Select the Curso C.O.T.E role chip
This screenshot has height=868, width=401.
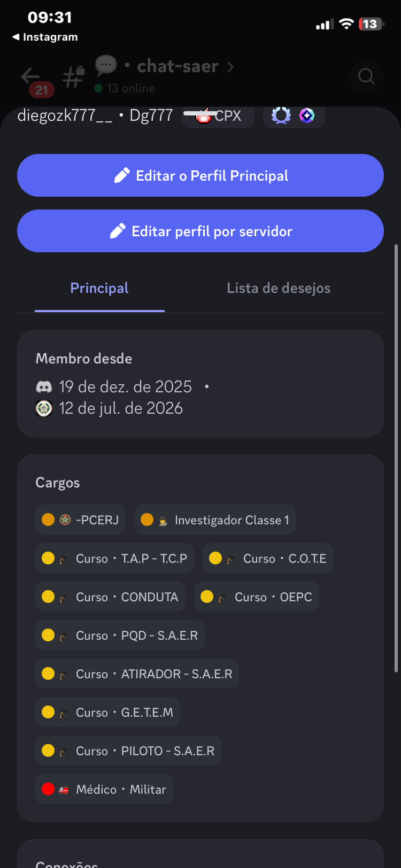coord(268,558)
